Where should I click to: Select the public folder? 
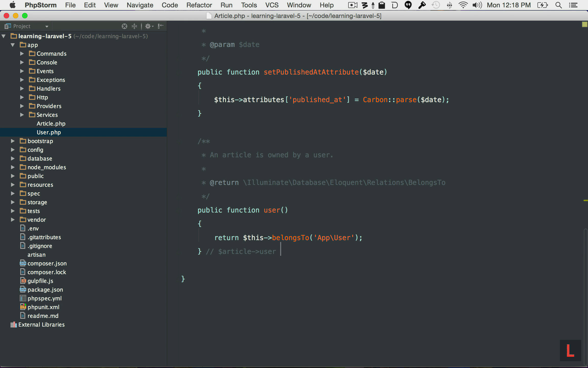click(x=35, y=176)
